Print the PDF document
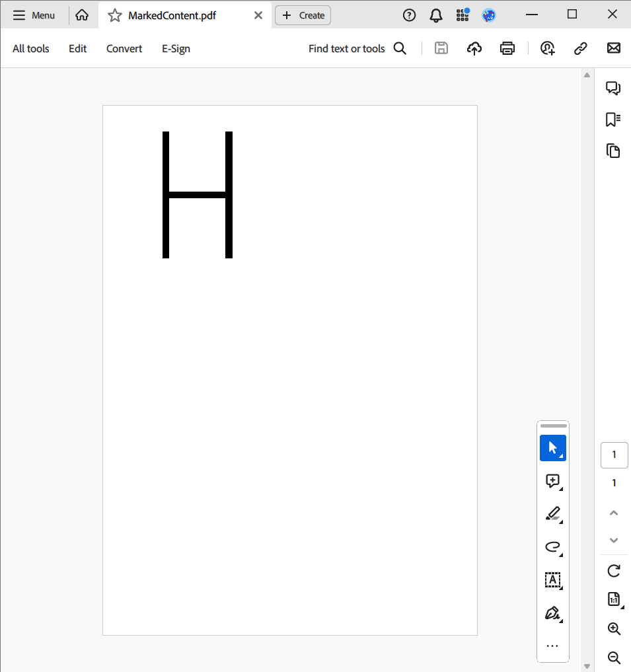The image size is (631, 672). pos(507,48)
